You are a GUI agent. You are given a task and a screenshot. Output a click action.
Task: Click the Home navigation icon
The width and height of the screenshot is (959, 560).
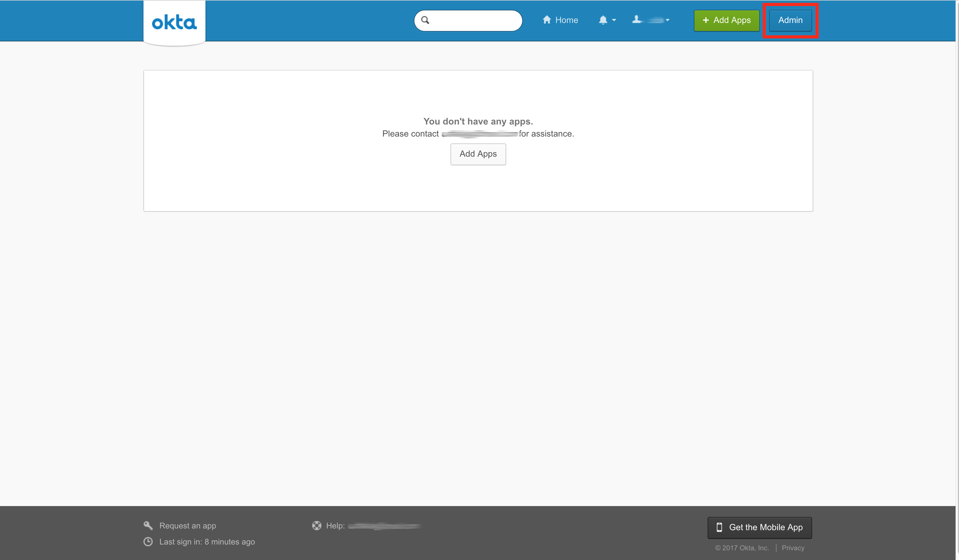(546, 20)
